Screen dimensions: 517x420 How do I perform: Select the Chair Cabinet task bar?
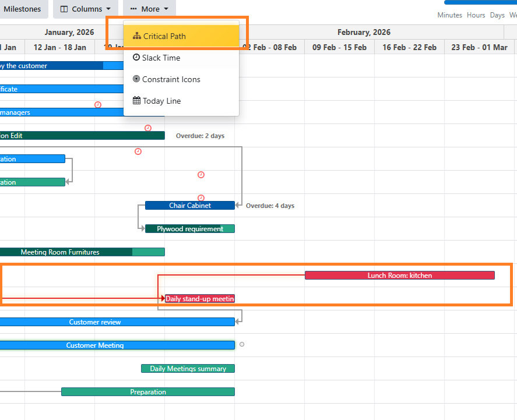[x=190, y=206]
